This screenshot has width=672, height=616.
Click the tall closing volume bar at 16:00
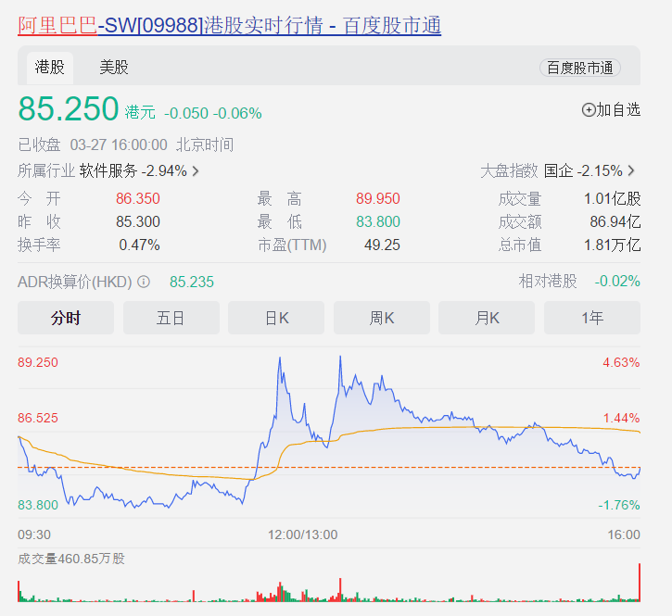(x=640, y=583)
